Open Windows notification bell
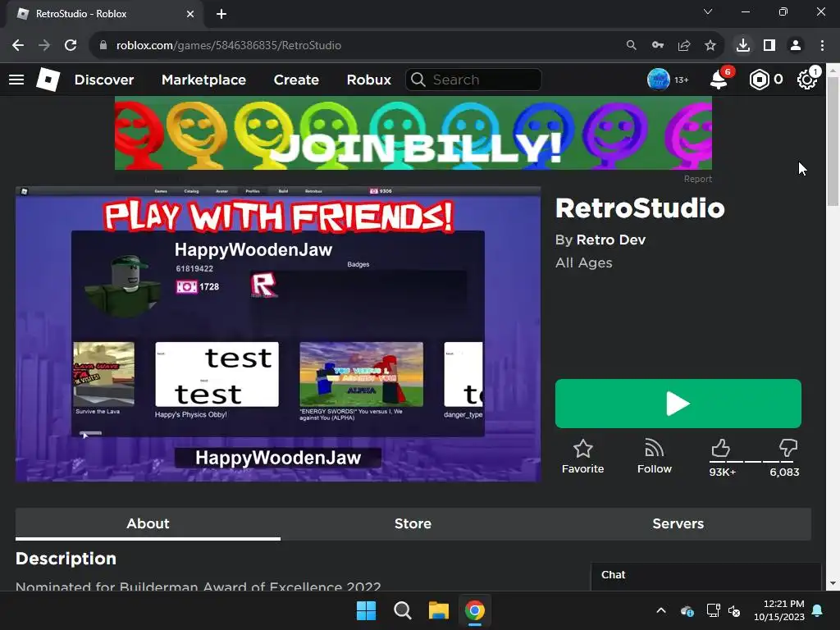This screenshot has width=840, height=630. (818, 610)
